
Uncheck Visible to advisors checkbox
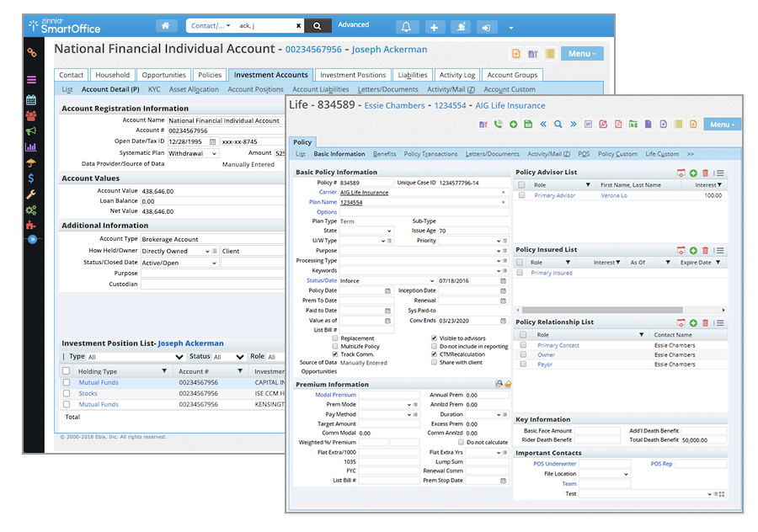(434, 338)
